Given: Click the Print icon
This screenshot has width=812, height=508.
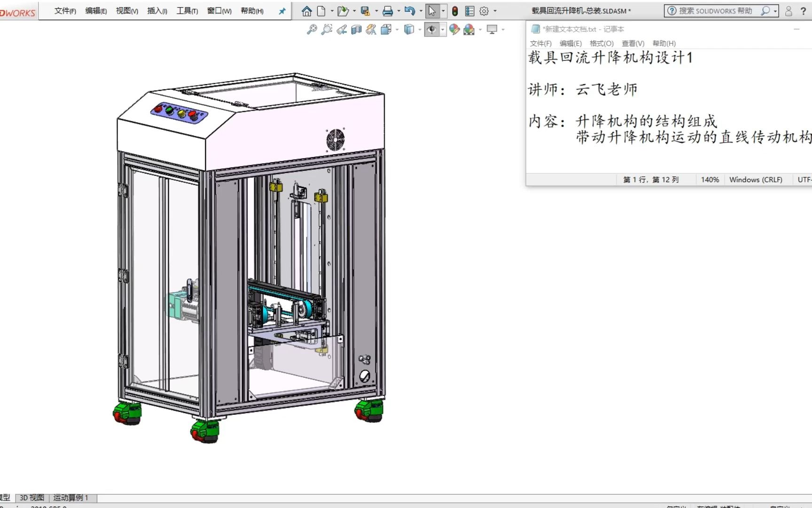Looking at the screenshot, I should 387,11.
